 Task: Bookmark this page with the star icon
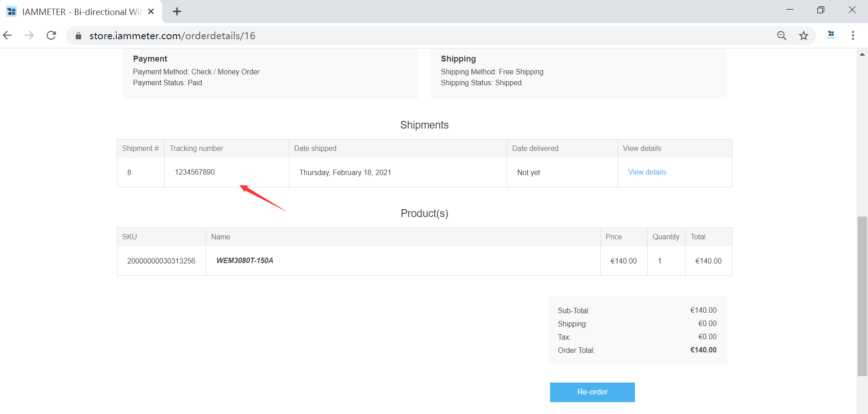tap(803, 36)
